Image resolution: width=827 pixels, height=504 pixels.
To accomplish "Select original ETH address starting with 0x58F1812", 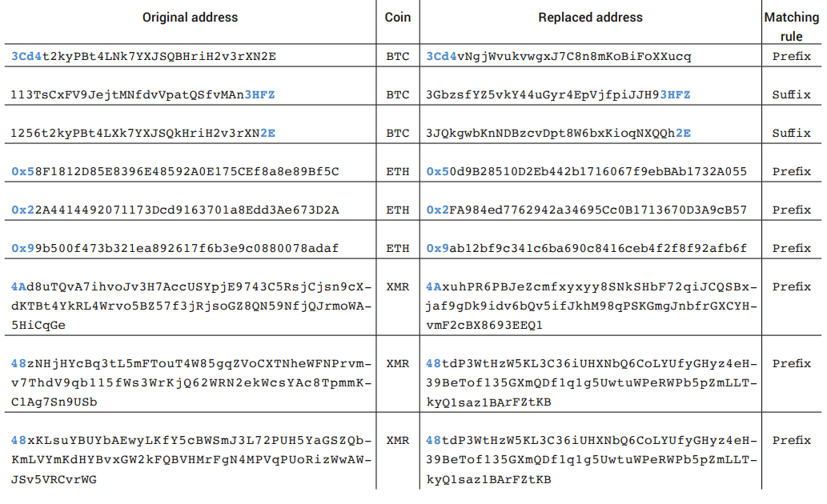I will [x=175, y=172].
